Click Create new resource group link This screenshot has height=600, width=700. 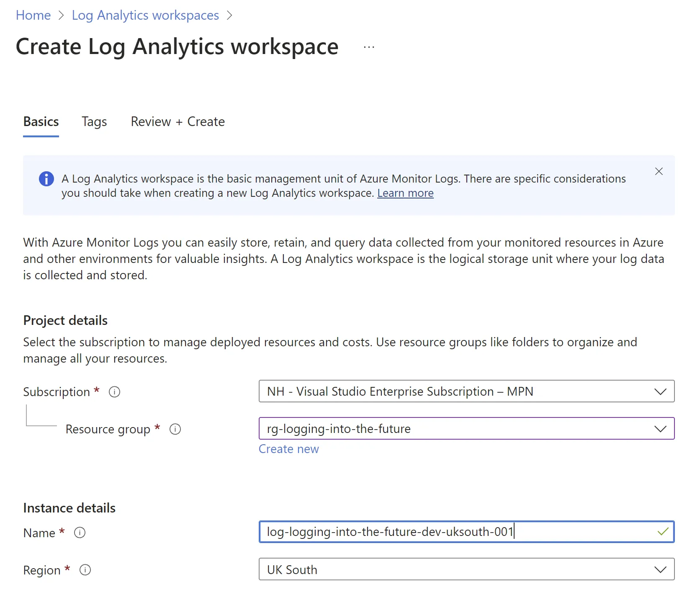[x=289, y=449]
